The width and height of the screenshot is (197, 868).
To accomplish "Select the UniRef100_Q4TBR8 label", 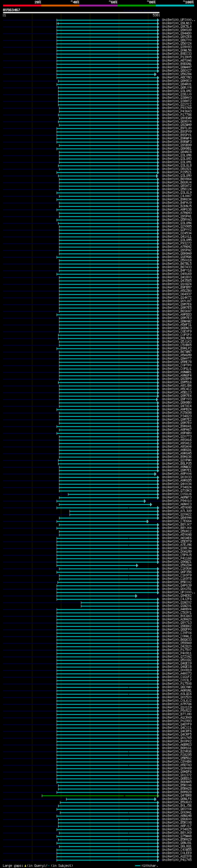I will click(177, 796).
